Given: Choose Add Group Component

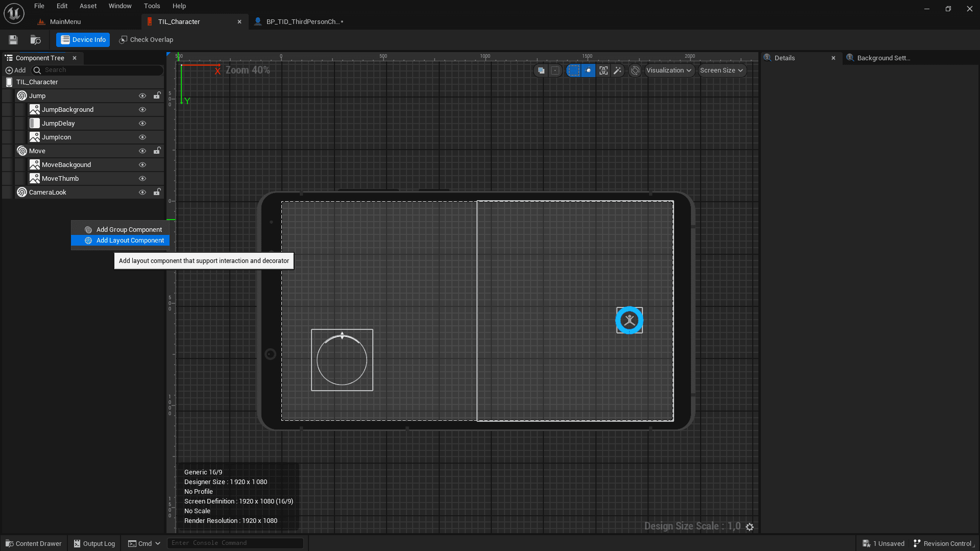Looking at the screenshot, I should [121, 230].
